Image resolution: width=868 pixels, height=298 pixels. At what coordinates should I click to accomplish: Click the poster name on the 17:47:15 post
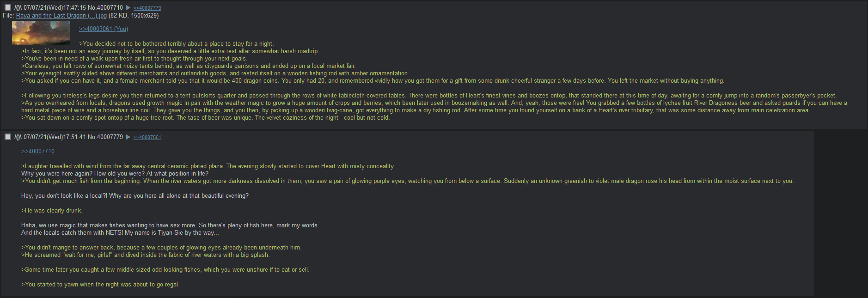tap(18, 7)
